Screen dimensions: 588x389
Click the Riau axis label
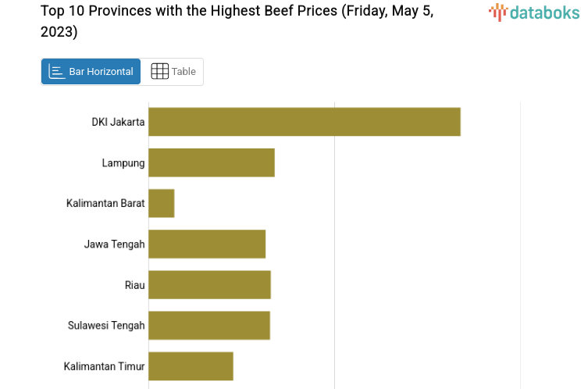tap(135, 284)
